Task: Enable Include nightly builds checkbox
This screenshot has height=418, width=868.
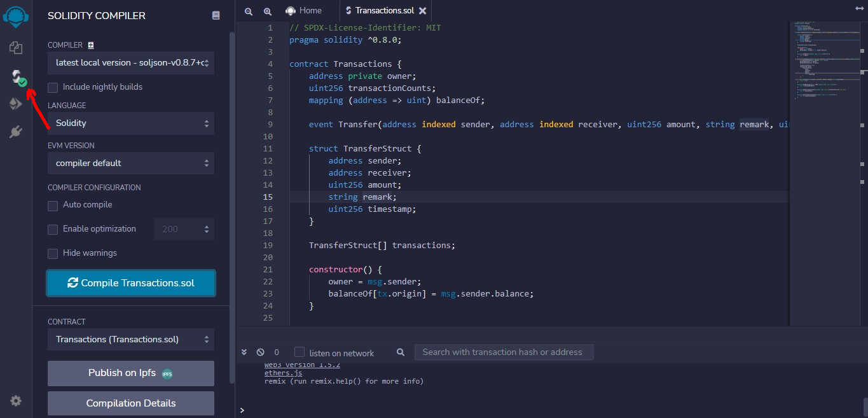Action: (53, 87)
